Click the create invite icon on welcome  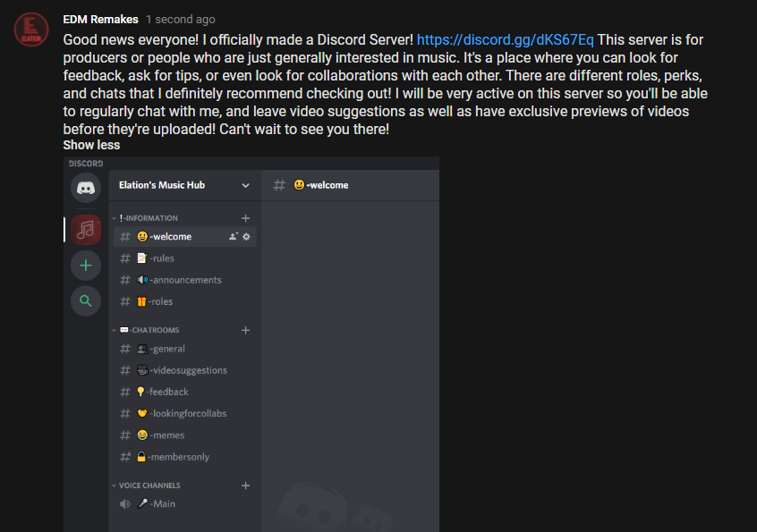tap(234, 236)
